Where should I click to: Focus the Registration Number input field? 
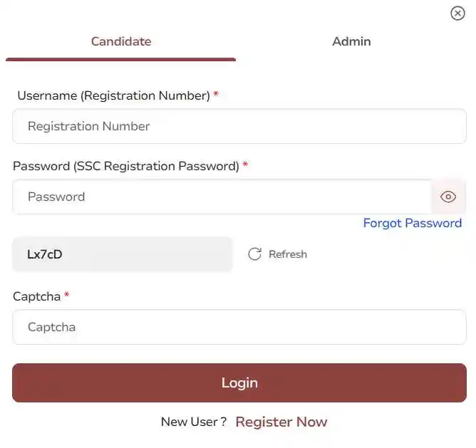pyautogui.click(x=239, y=126)
